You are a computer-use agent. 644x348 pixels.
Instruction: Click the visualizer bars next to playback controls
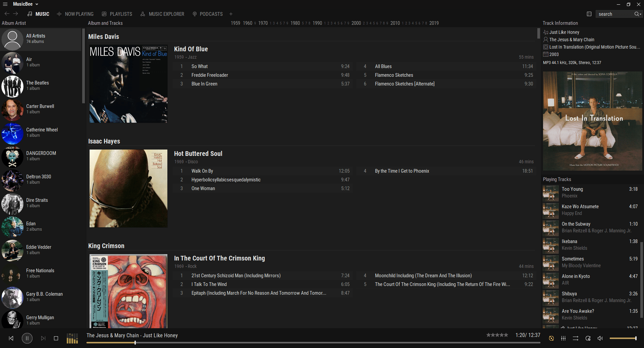72,338
